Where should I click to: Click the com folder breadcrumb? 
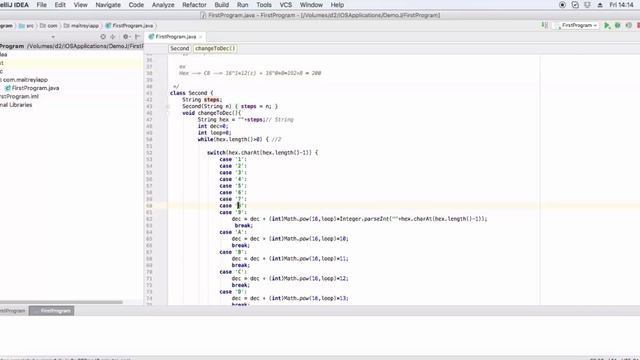[49, 26]
